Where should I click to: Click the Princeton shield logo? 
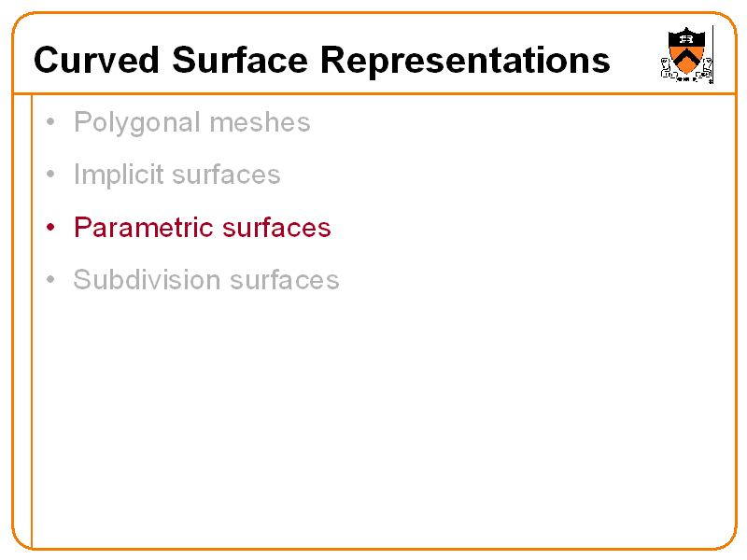click(686, 54)
